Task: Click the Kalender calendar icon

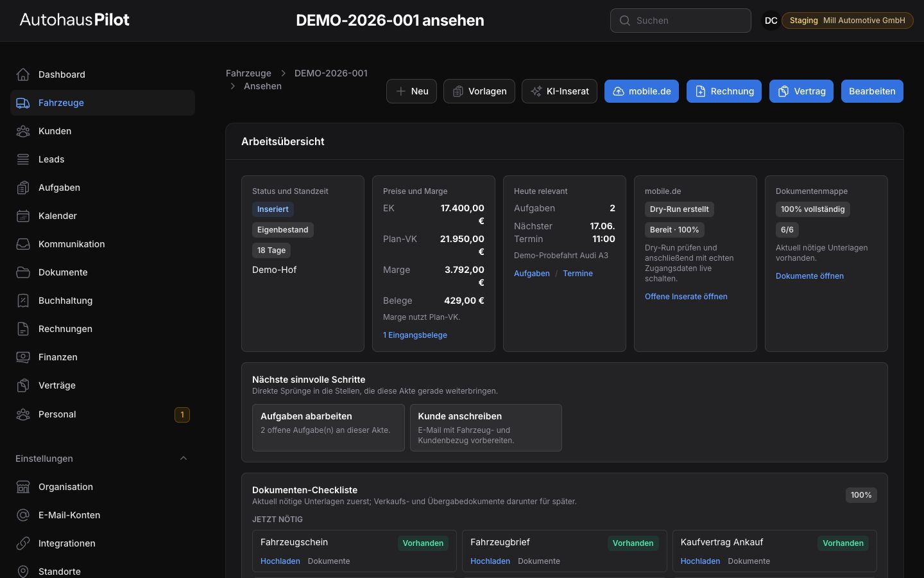Action: click(23, 216)
